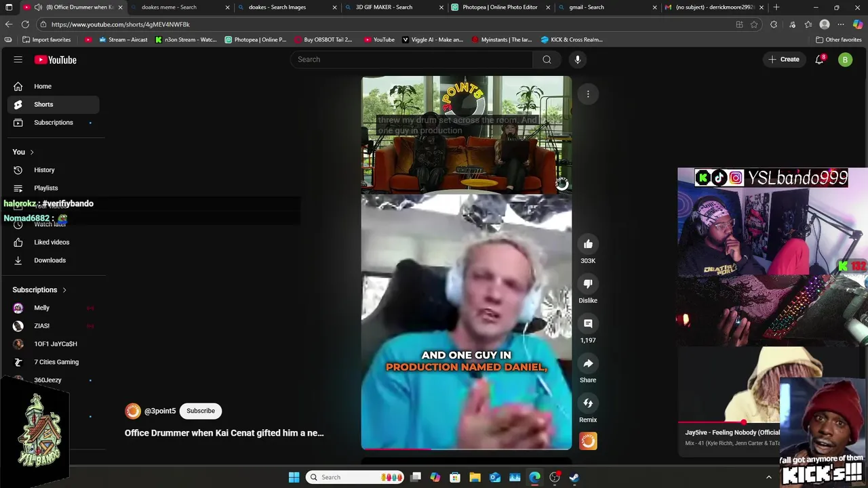Image resolution: width=868 pixels, height=488 pixels.
Task: Open Viggle AI bookmark
Action: (433, 39)
